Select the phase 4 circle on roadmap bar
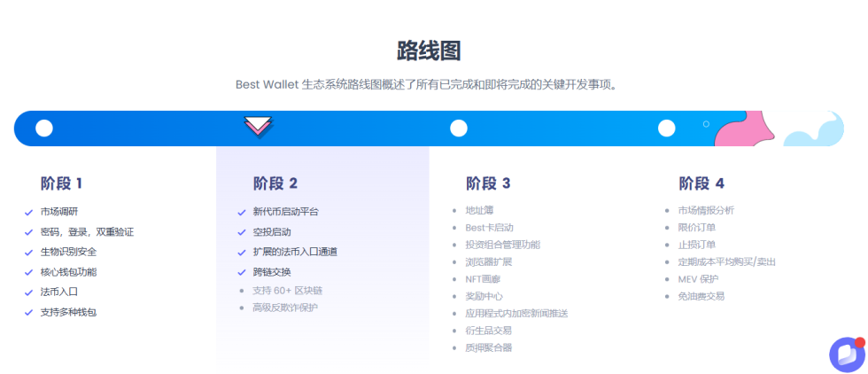The width and height of the screenshot is (868, 374). pos(666,129)
